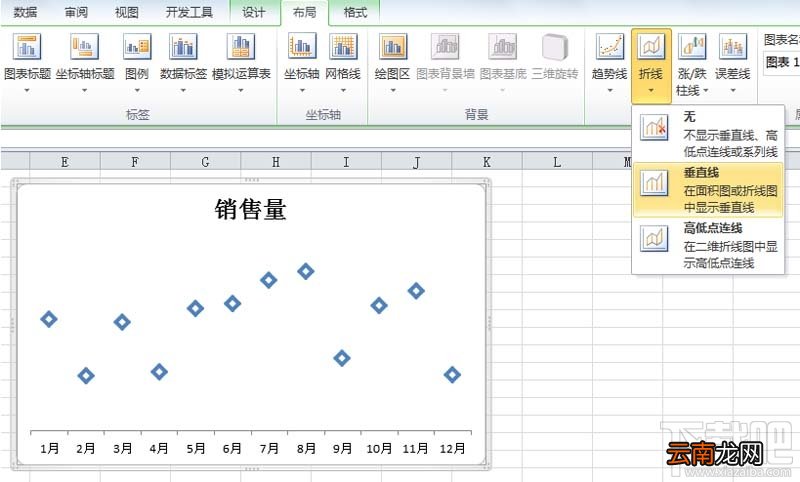Click the 绘图区 (Plot Area) icon

point(393,46)
